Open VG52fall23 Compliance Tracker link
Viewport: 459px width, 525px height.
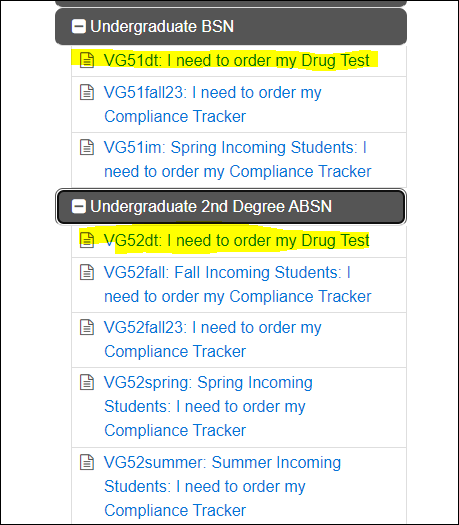[213, 340]
